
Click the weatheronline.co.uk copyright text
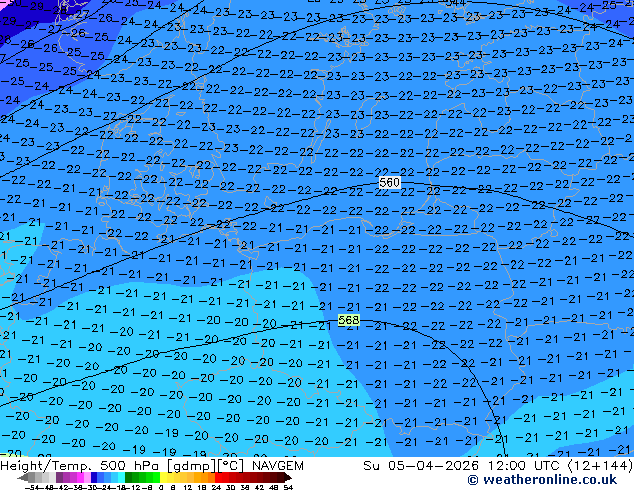(542, 480)
